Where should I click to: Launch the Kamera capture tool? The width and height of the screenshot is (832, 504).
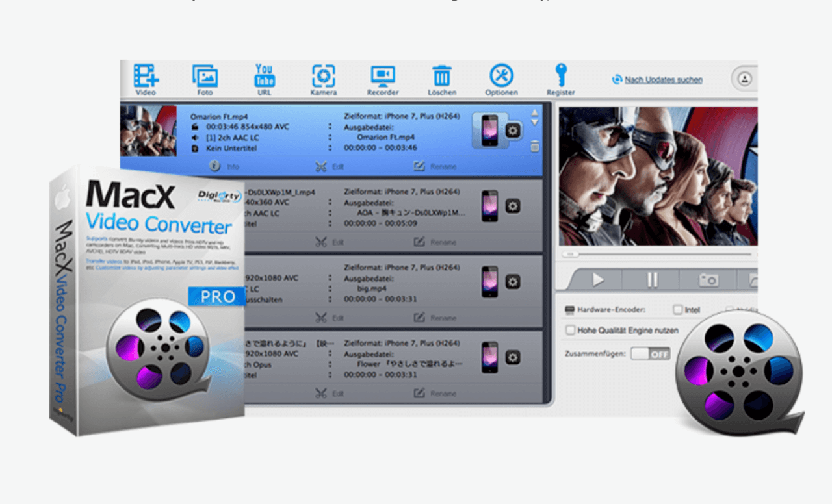(323, 75)
